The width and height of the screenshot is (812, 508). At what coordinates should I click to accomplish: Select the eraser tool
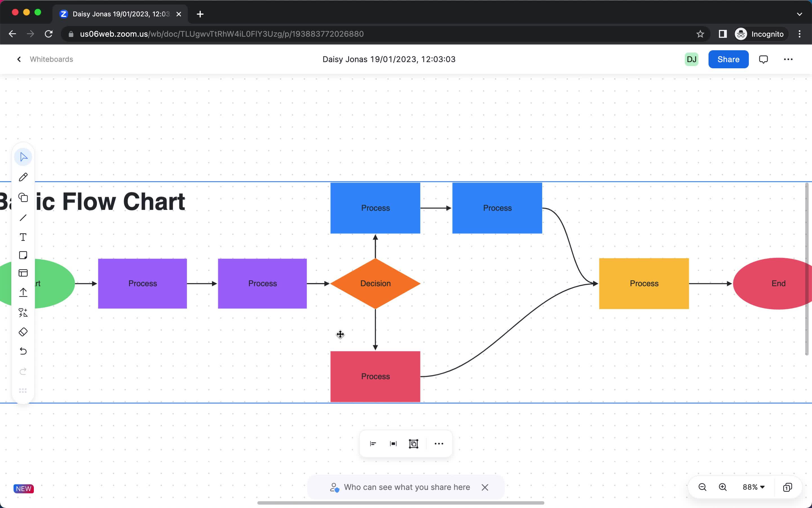pyautogui.click(x=23, y=332)
